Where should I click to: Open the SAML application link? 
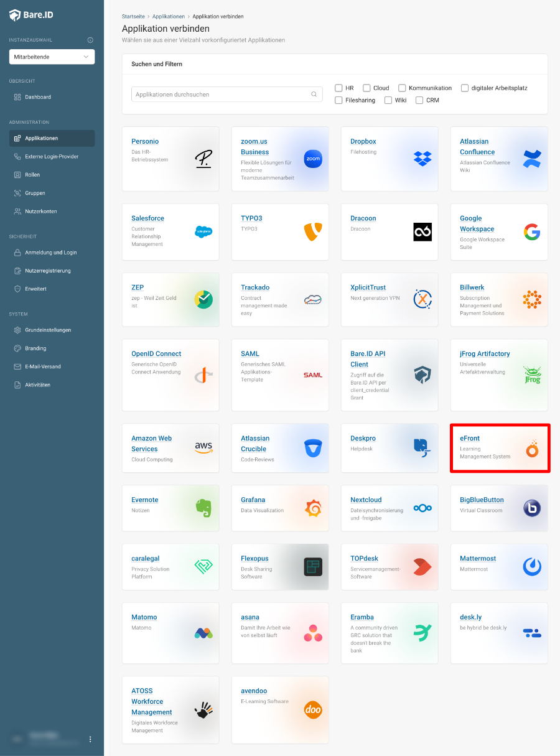(x=250, y=353)
